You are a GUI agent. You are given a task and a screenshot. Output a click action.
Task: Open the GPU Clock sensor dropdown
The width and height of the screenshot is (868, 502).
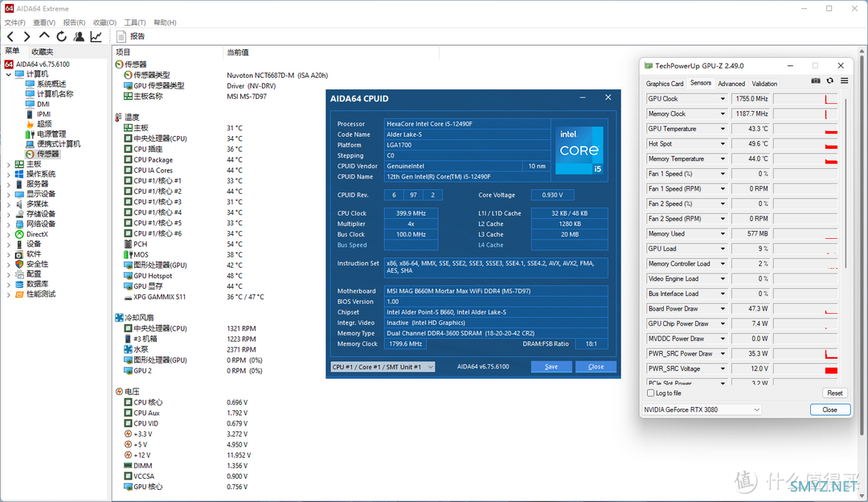pos(723,99)
